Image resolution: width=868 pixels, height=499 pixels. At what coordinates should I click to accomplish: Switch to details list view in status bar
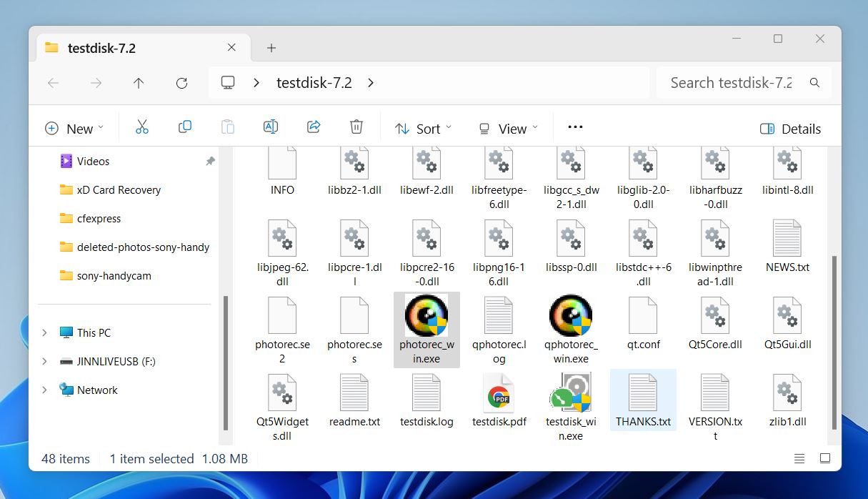tap(799, 458)
